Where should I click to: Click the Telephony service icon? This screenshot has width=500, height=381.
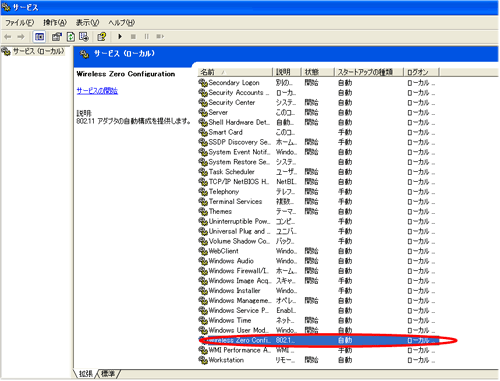pos(203,192)
